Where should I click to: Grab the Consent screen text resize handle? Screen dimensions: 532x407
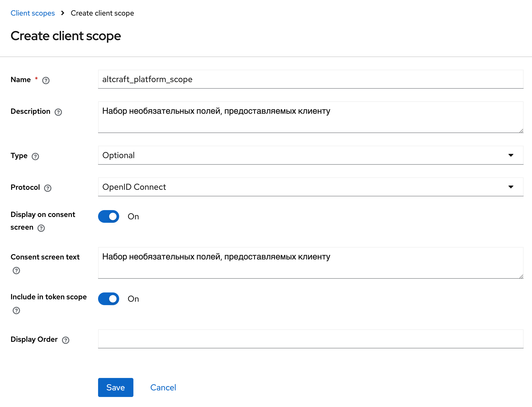coord(521,276)
